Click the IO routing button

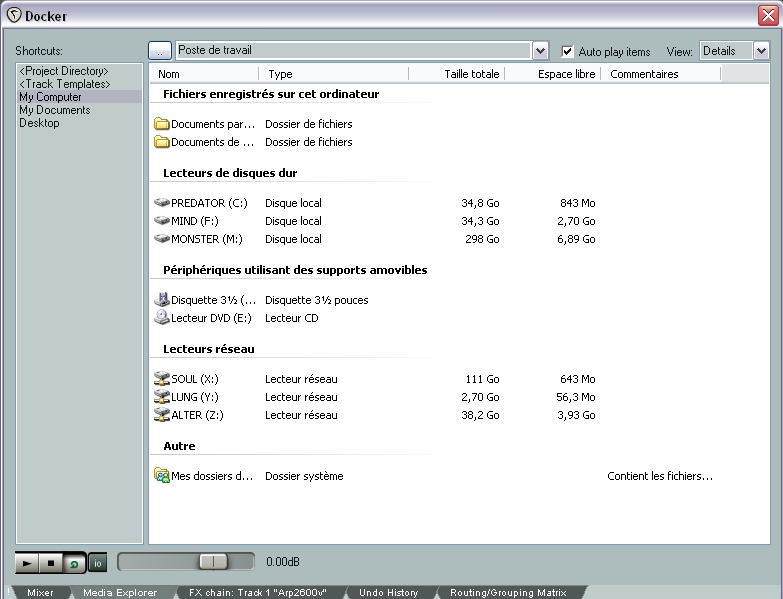click(97, 563)
